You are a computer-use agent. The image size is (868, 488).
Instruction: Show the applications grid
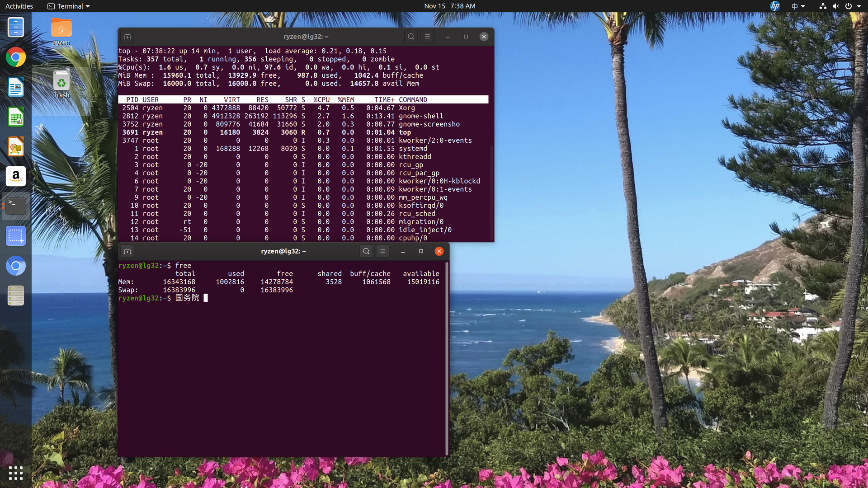coord(16,473)
